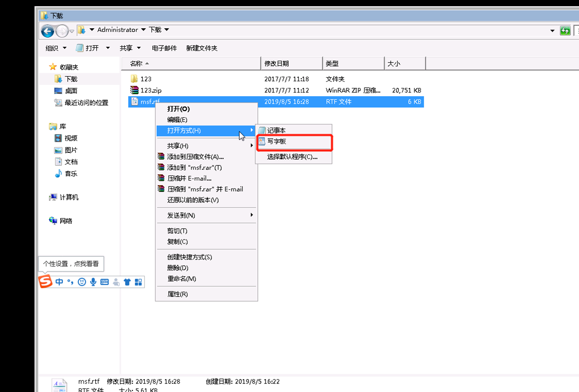Expand the 组织 toolbar dropdown
Screen dimensions: 579x392
(x=56, y=48)
